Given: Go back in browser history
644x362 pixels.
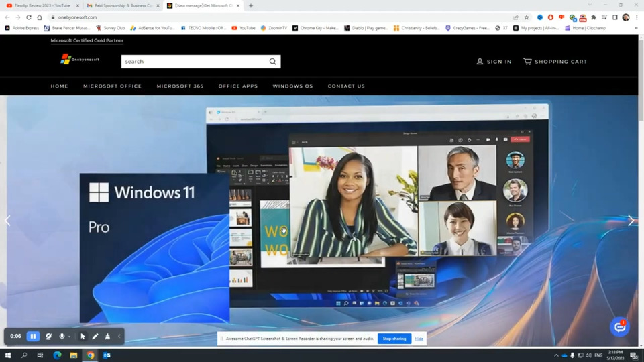Looking at the screenshot, I should click(7, 17).
